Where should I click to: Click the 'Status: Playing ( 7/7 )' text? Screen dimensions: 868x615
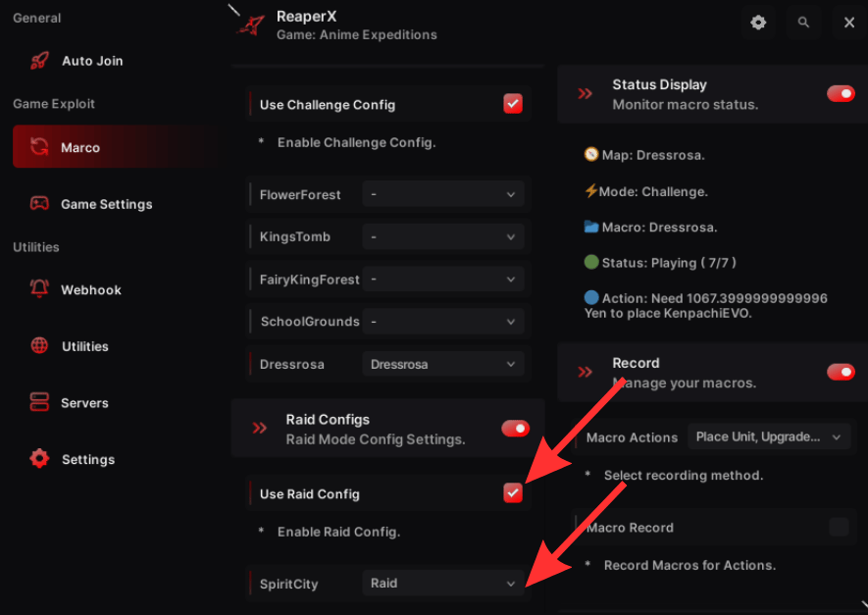click(x=669, y=263)
